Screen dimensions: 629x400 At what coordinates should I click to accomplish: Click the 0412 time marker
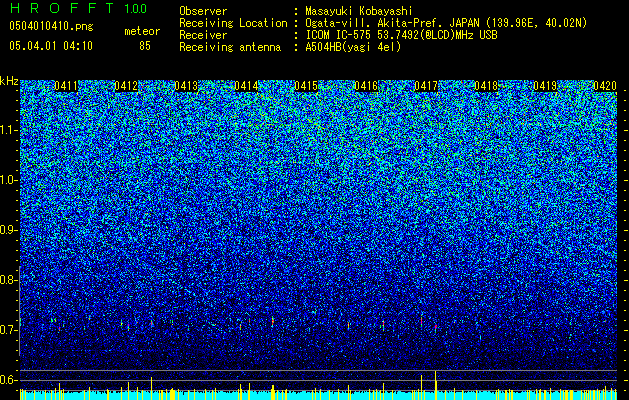(126, 86)
